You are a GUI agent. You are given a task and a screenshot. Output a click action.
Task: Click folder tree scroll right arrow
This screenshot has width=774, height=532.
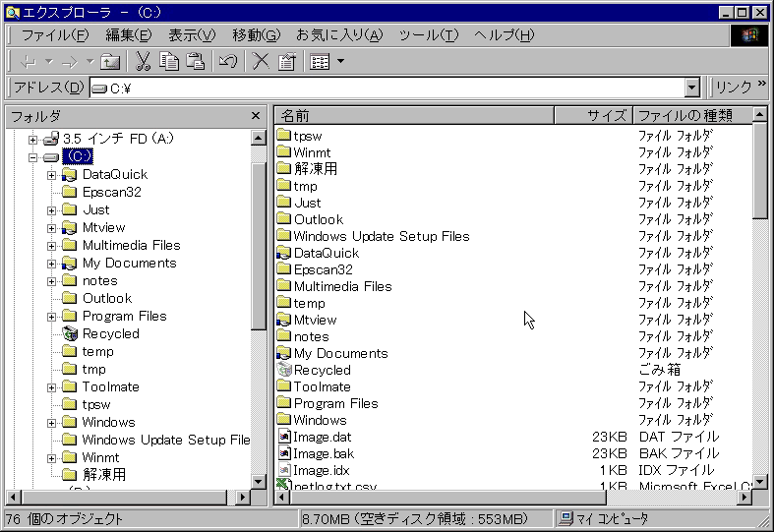(242, 498)
